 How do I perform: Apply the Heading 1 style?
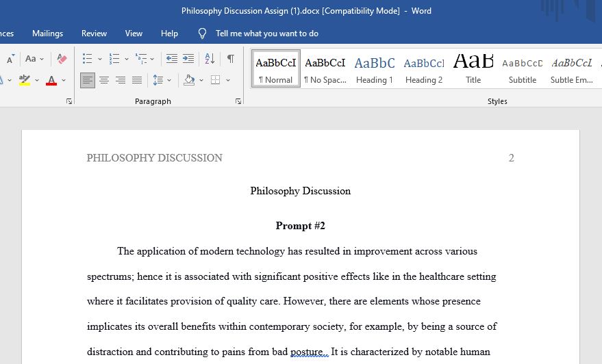coord(375,68)
